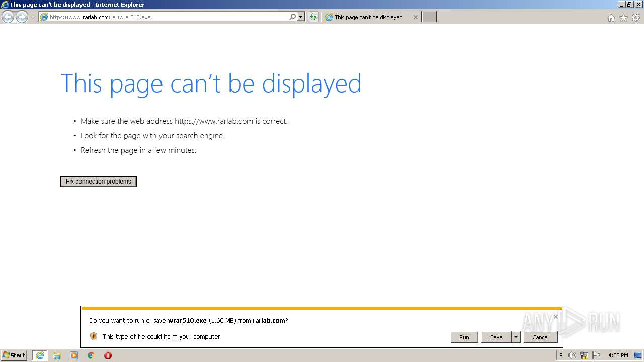Run the wrar510.exe download
The width and height of the screenshot is (644, 362).
coord(464,337)
